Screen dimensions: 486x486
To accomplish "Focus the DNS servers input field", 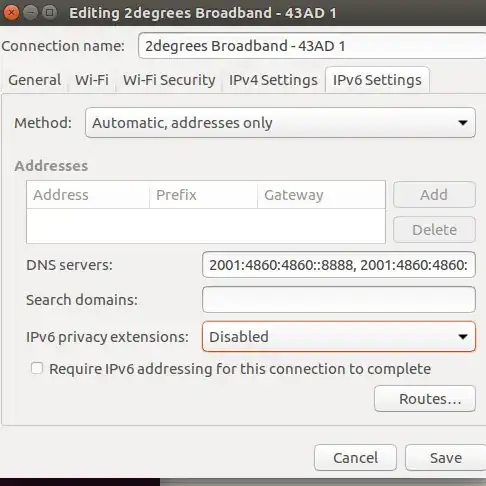I will click(339, 265).
